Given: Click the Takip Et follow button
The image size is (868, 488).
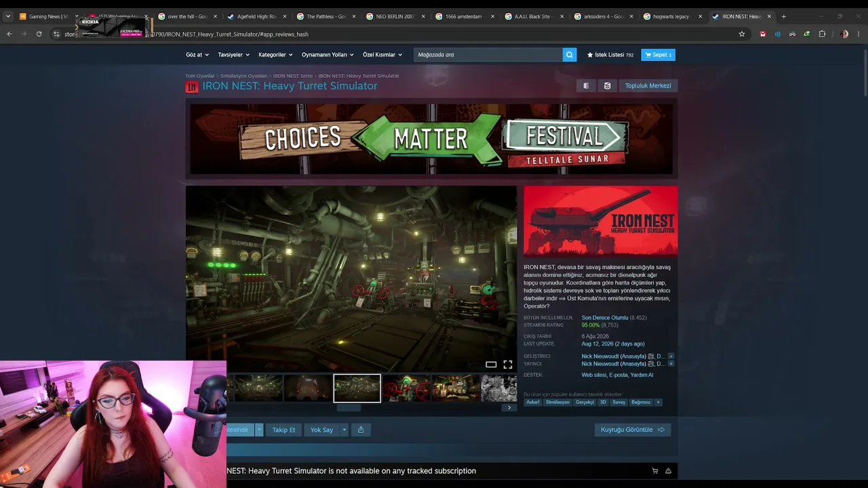Looking at the screenshot, I should [x=283, y=430].
